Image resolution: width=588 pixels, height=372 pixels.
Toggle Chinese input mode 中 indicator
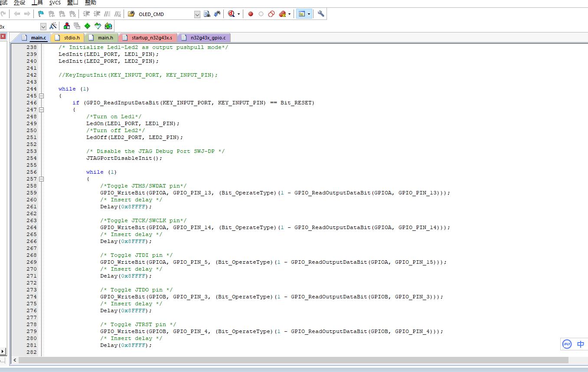click(581, 344)
